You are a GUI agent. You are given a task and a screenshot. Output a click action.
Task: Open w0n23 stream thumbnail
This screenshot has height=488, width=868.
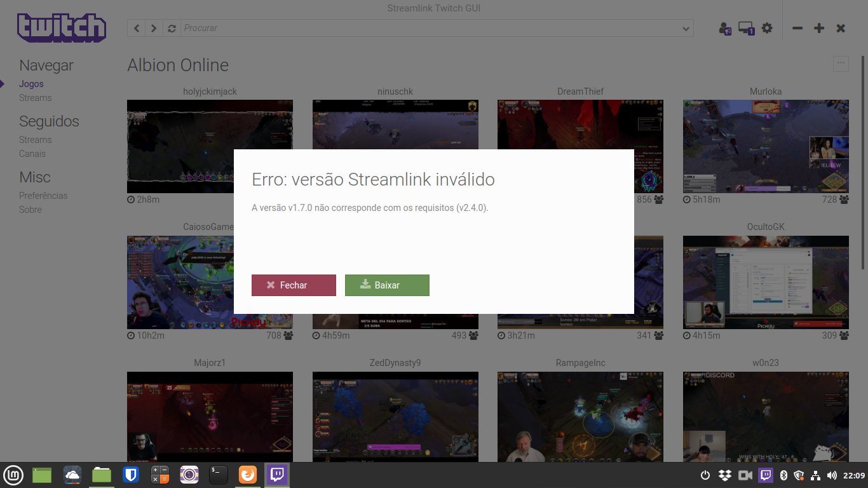(766, 416)
